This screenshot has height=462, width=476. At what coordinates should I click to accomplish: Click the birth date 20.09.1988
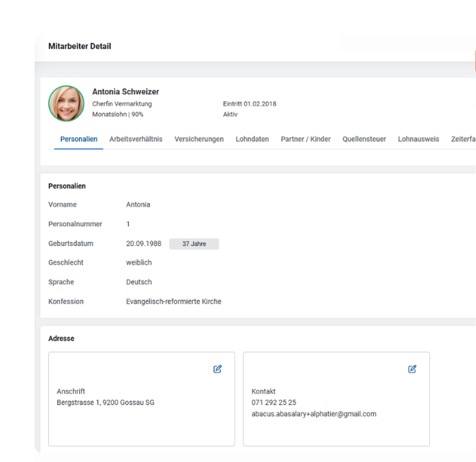(144, 244)
